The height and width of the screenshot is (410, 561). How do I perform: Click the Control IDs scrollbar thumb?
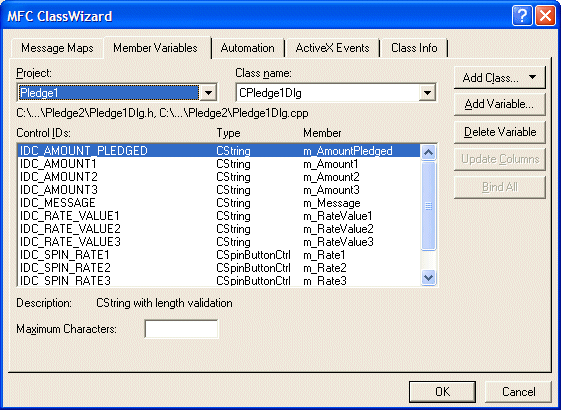point(428,206)
